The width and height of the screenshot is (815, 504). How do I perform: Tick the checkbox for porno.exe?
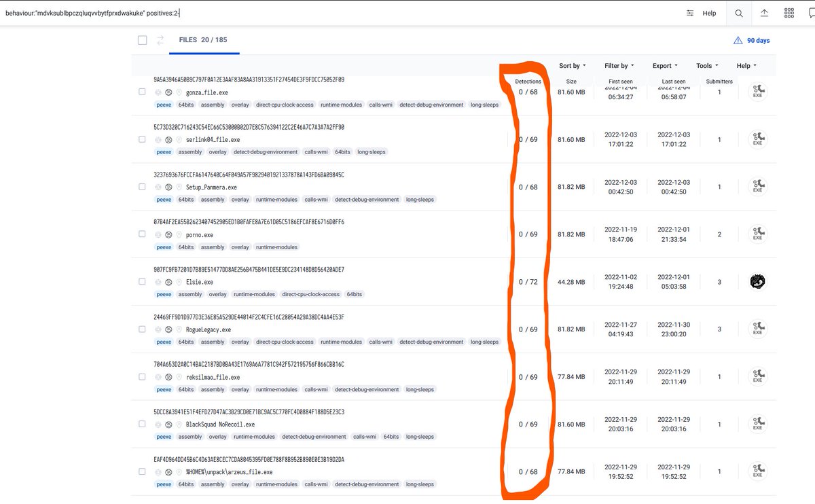click(x=142, y=234)
